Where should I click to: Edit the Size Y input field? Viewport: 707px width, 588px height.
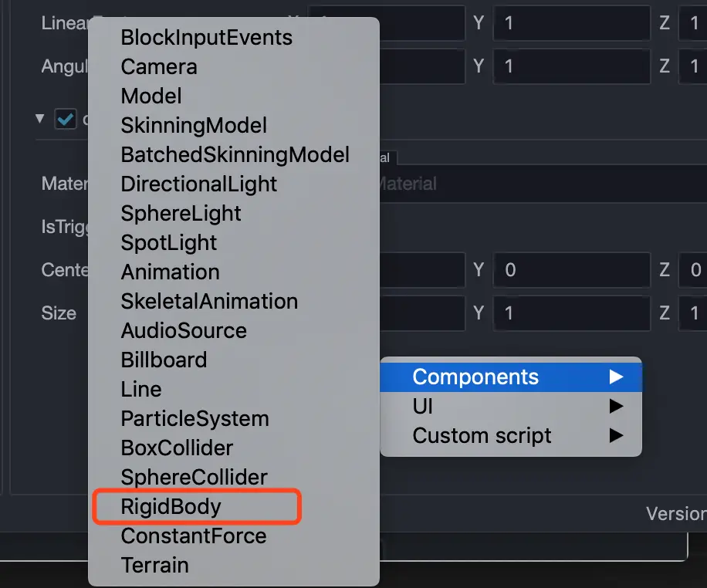tap(571, 313)
